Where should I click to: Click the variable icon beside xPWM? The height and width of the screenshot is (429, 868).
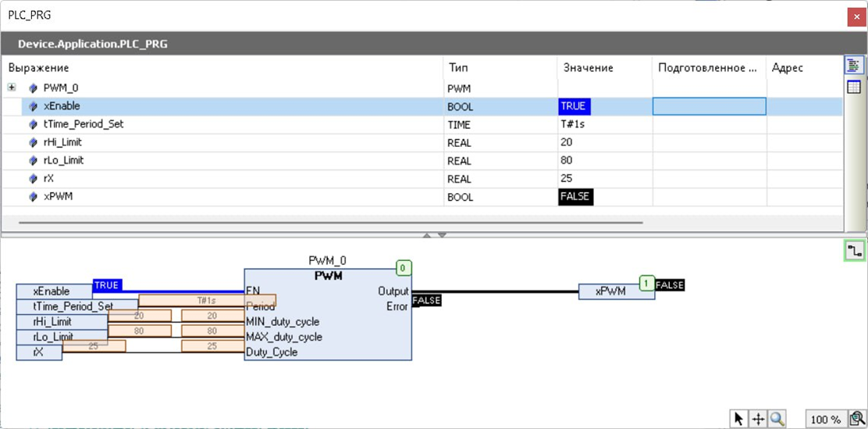pos(33,197)
